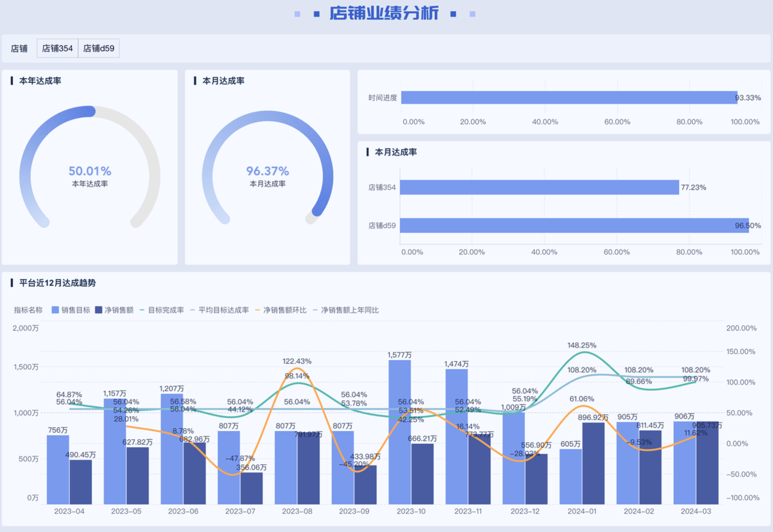Click the 店铺354 bar showing 77.23%

(539, 187)
